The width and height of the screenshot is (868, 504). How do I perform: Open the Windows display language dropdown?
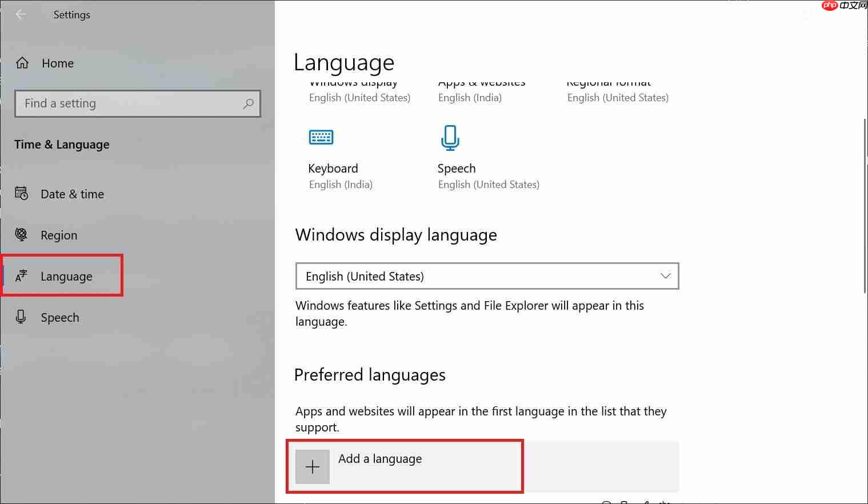[487, 277]
